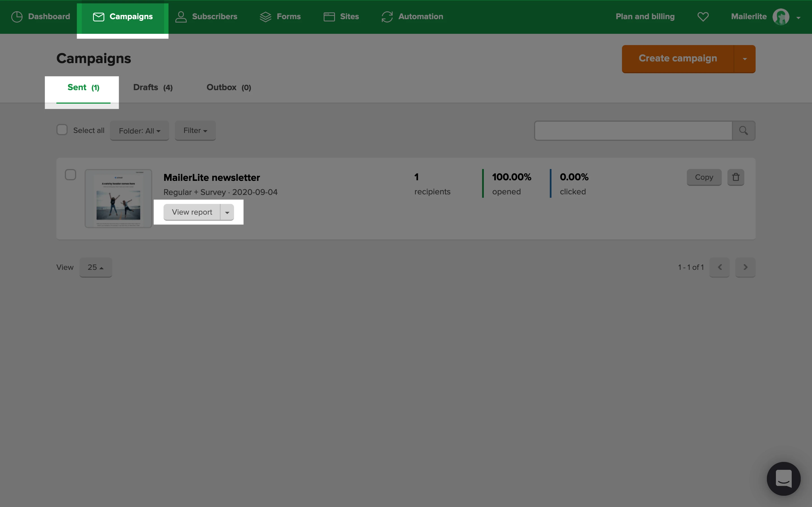Change the View 25 per-page dropdown

[x=96, y=267]
